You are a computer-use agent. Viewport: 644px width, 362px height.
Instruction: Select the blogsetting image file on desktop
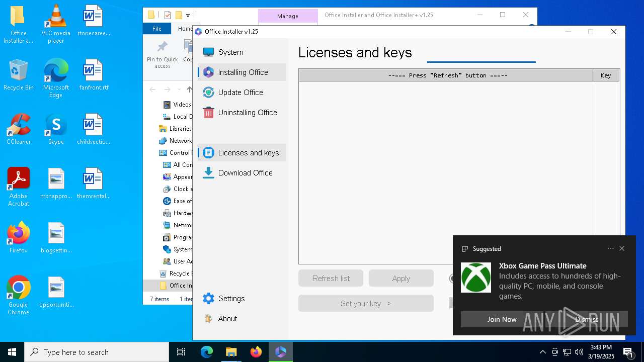pyautogui.click(x=56, y=238)
